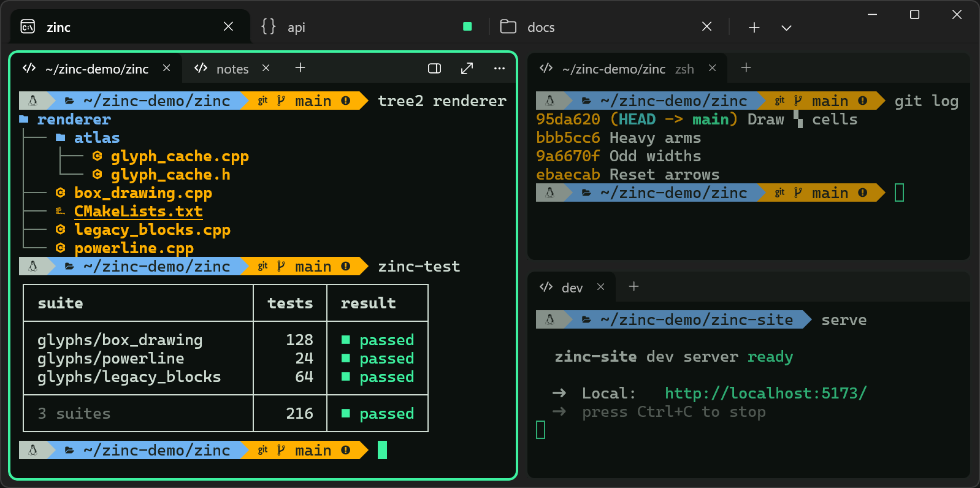Image resolution: width=980 pixels, height=488 pixels.
Task: Select the ~/zinc-demo/zinc pane tab in left pane
Action: click(97, 69)
